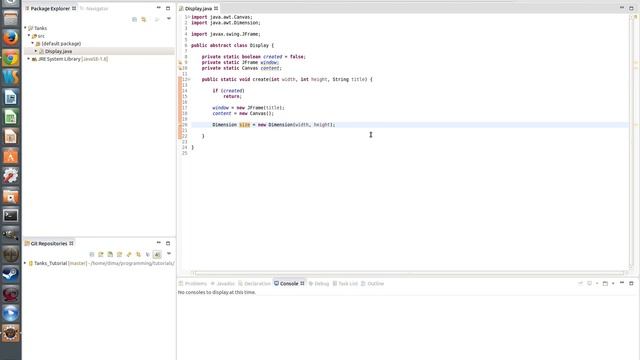Switch to the Debug tab
This screenshot has height=360, width=640.
click(x=319, y=283)
